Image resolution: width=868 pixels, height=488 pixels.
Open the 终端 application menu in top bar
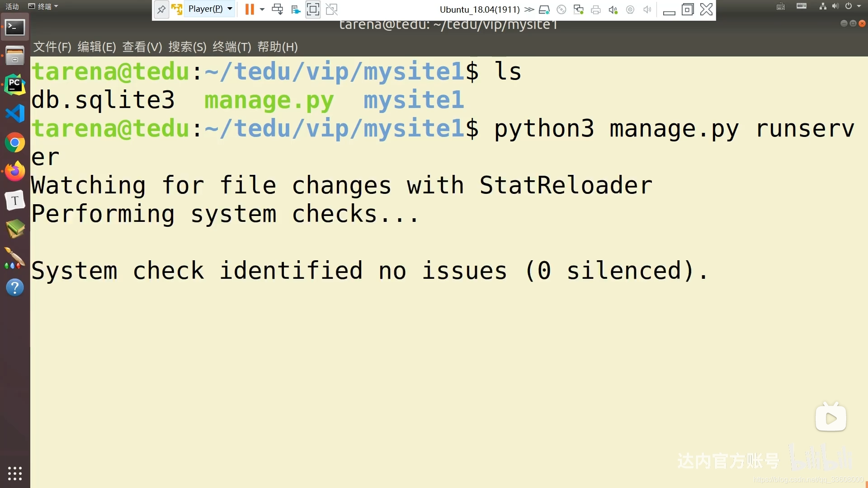point(43,6)
